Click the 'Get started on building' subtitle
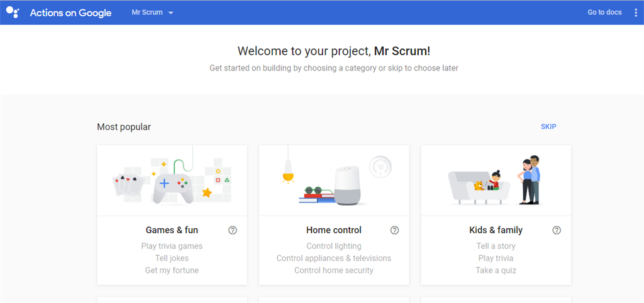644x303 pixels. (334, 68)
